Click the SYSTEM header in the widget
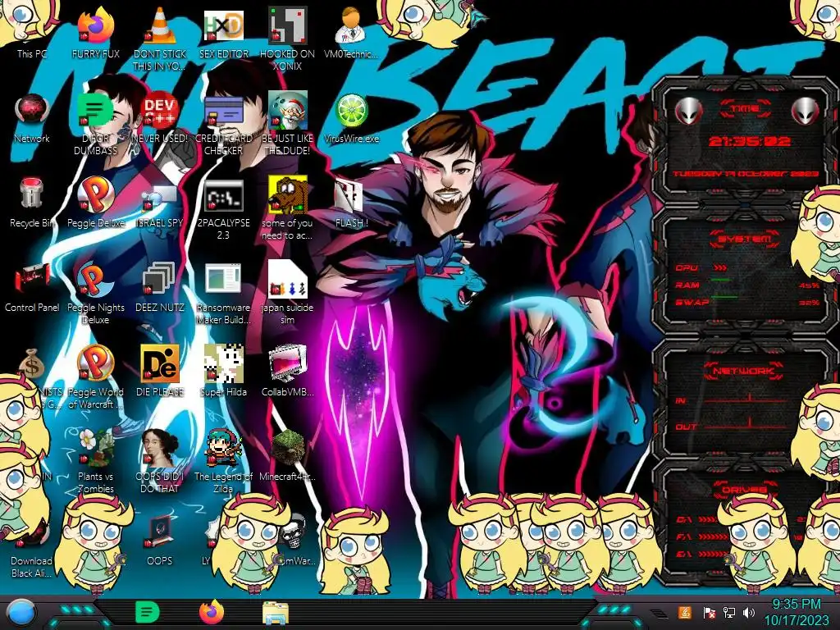The height and width of the screenshot is (630, 840). coord(743,239)
